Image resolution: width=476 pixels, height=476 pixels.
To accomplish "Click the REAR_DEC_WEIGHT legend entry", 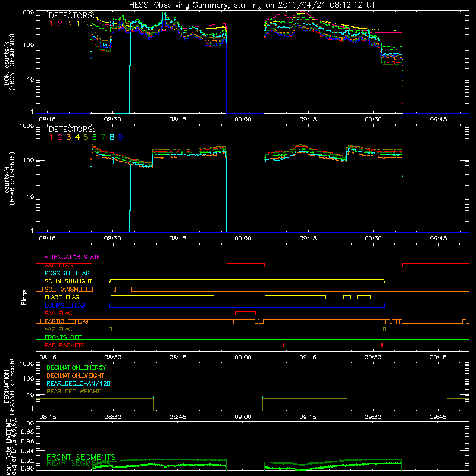I will click(x=73, y=392).
